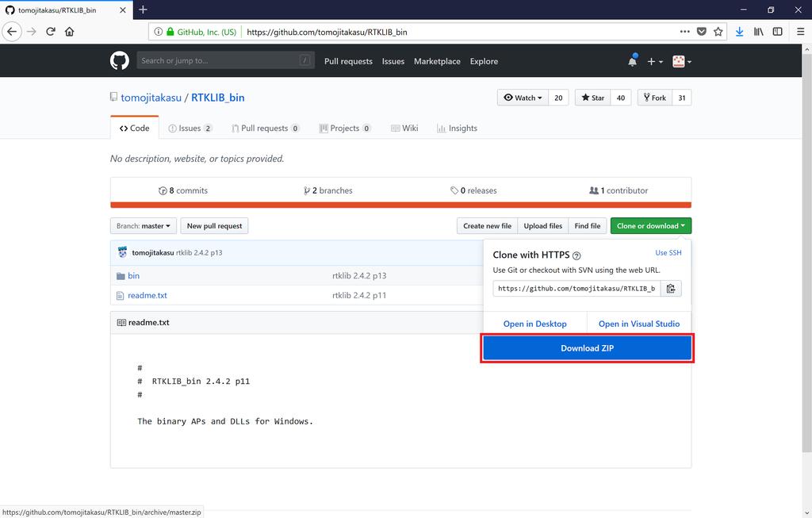Click the GitHub Octocat logo
Viewport: 812px width, 518px height.
tap(120, 60)
